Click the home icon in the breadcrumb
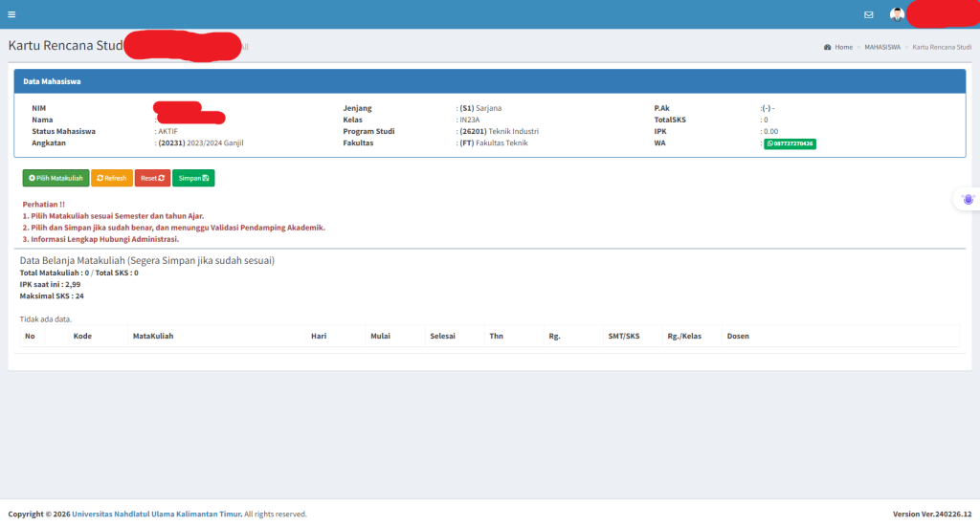Viewport: 980px width, 526px height. [x=827, y=47]
